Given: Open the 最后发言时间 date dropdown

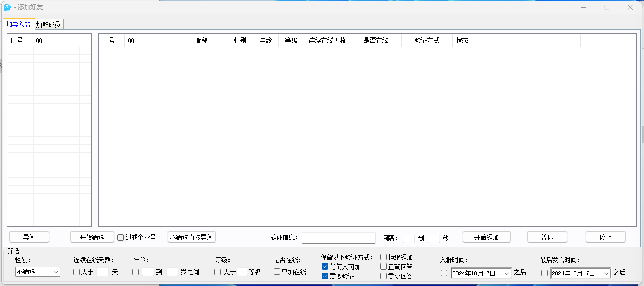Looking at the screenshot, I should click(x=606, y=273).
